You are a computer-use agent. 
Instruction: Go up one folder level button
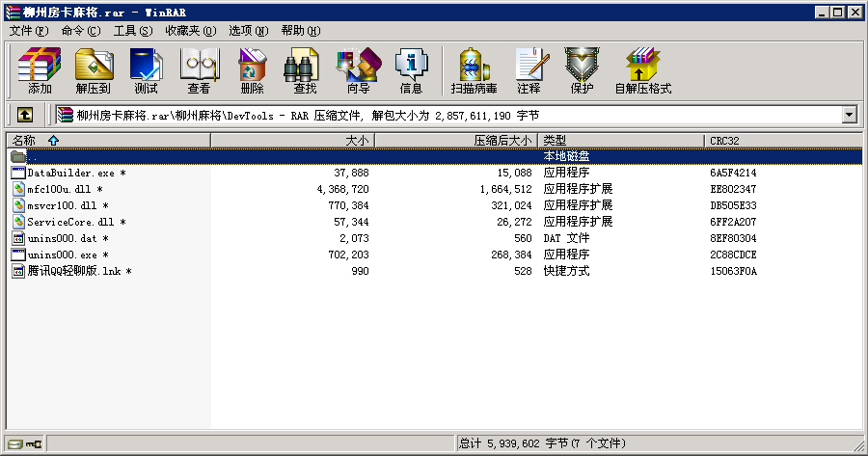25,115
